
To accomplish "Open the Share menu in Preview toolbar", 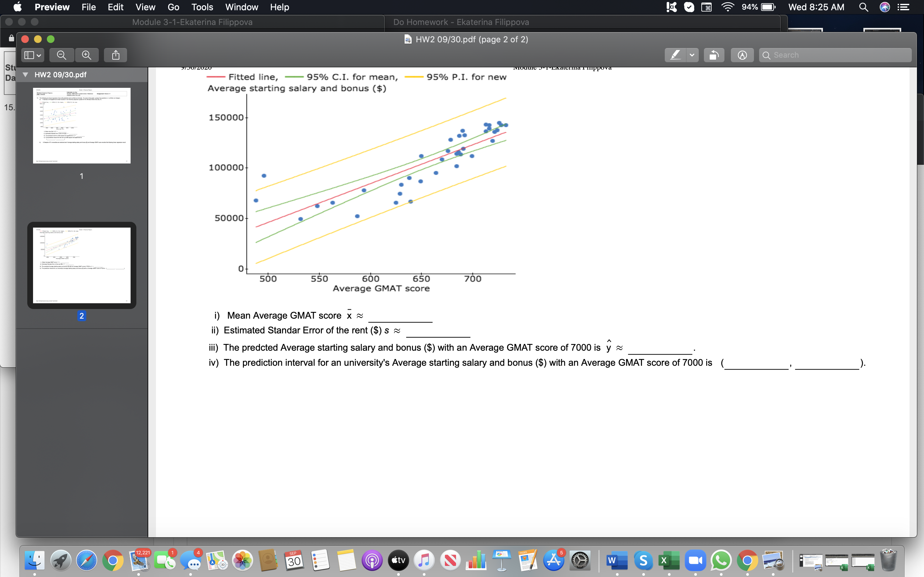I will tap(115, 55).
